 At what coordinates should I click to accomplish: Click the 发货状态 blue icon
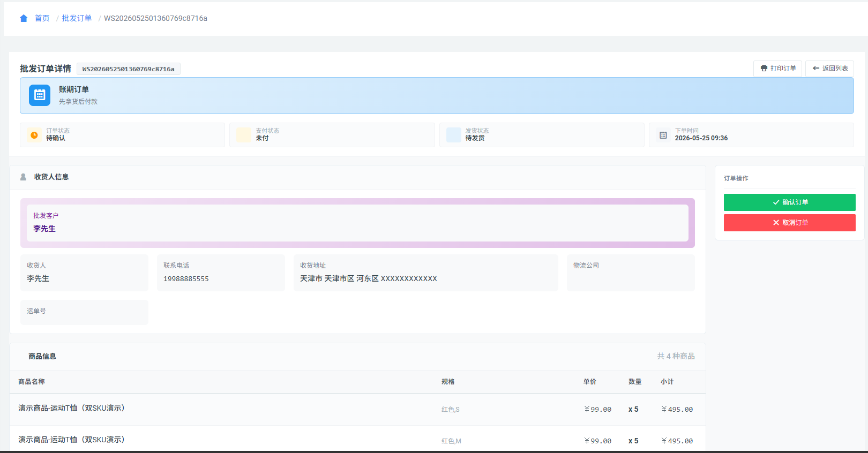click(454, 135)
